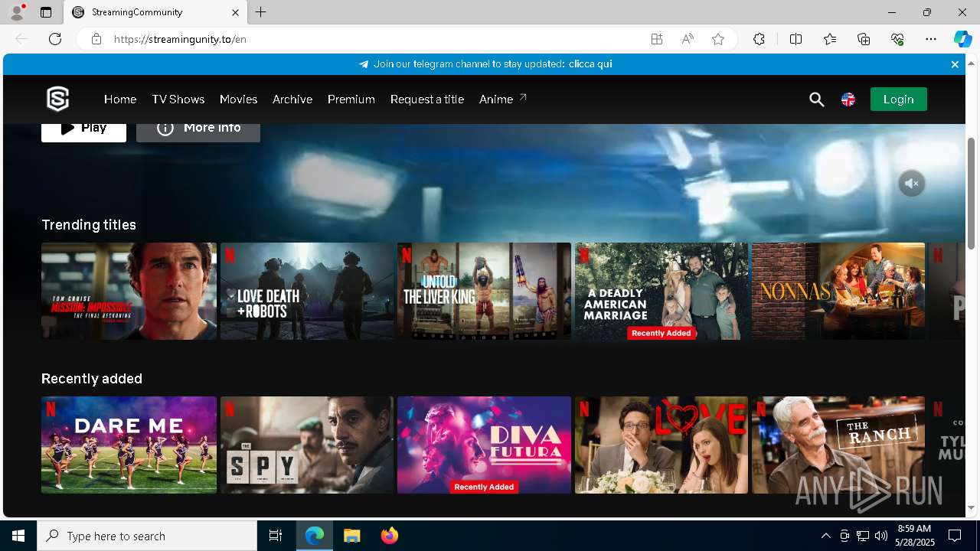Viewport: 980px width, 551px height.
Task: Open the Movies section
Action: (238, 99)
